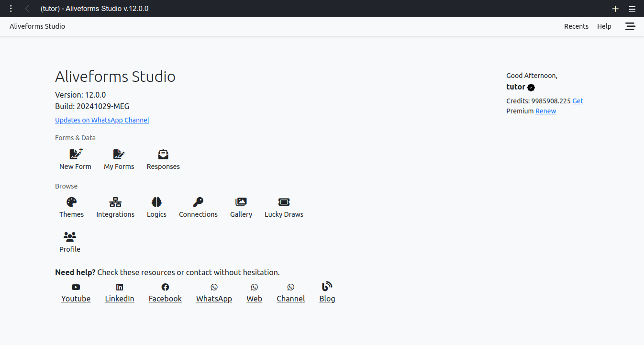Renew your Premium subscription
This screenshot has height=345, width=644.
545,111
